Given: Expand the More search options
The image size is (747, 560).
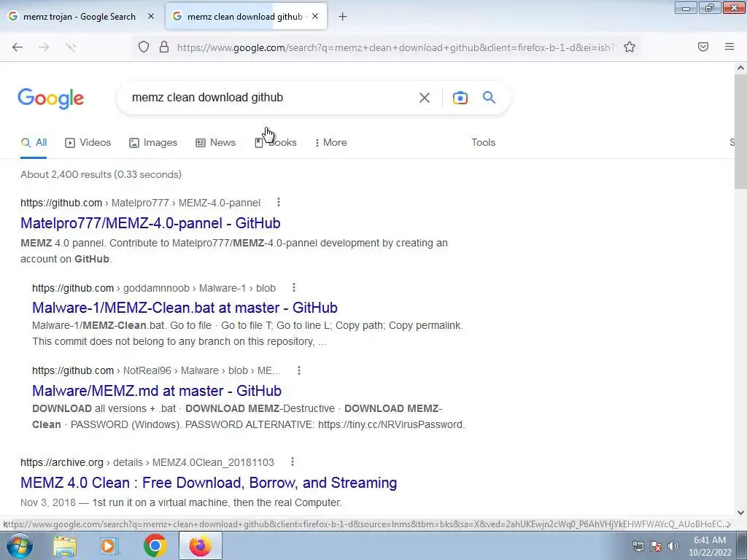Looking at the screenshot, I should click(x=331, y=142).
